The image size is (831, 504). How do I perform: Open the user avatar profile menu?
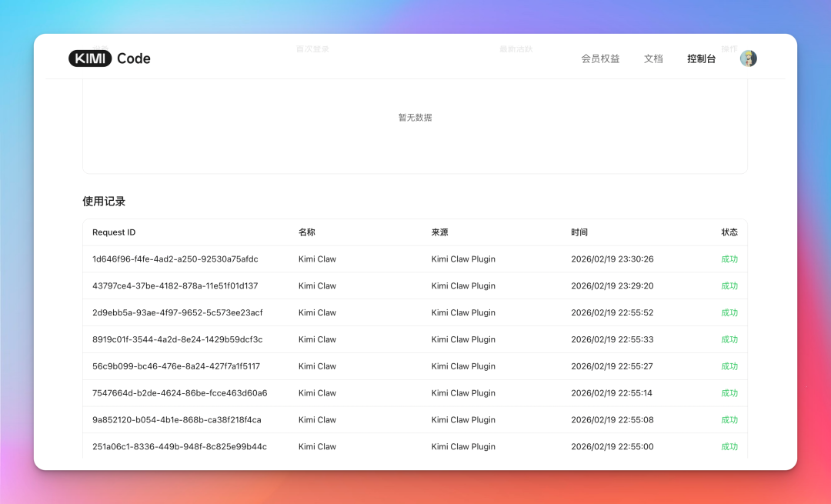pyautogui.click(x=748, y=58)
